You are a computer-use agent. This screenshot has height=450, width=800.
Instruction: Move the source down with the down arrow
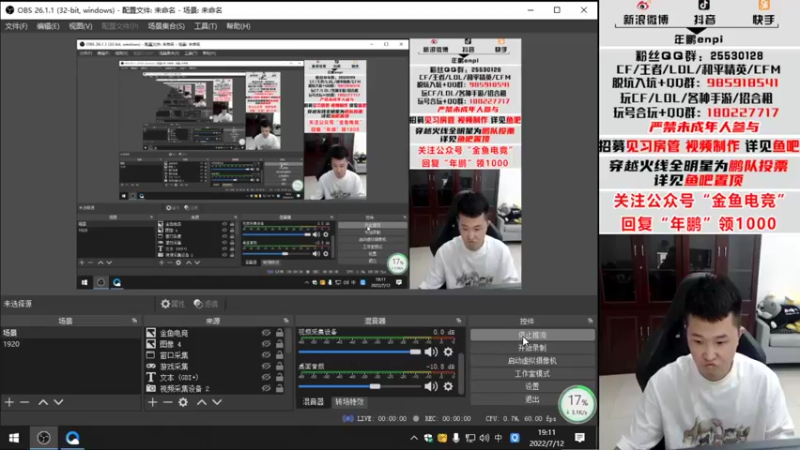click(x=217, y=402)
